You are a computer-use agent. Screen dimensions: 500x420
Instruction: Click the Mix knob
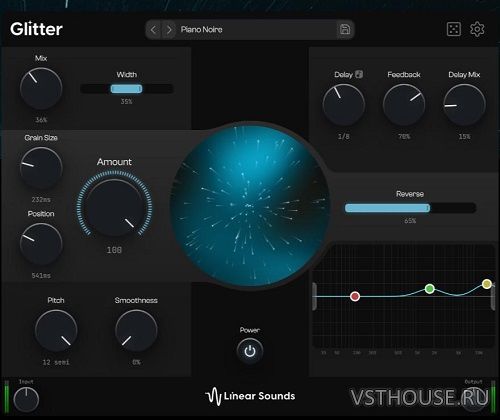click(x=41, y=89)
